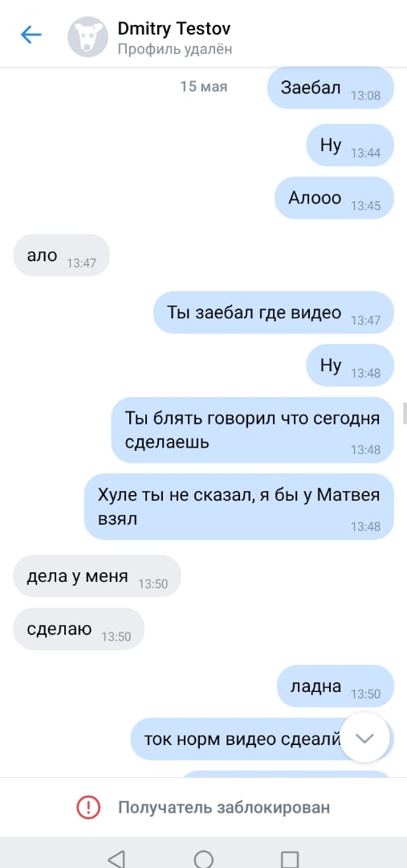Select the "дела у меня" message
This screenshot has width=407, height=868.
pyautogui.click(x=97, y=575)
